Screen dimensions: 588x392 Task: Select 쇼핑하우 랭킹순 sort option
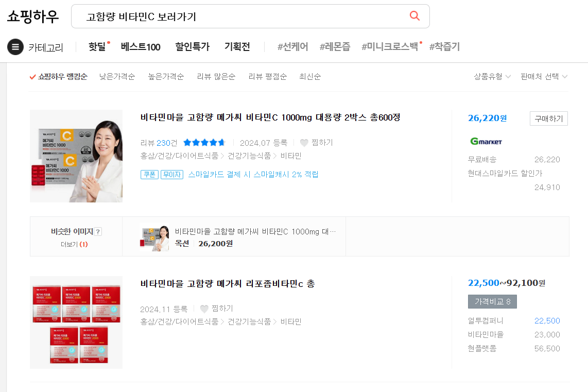click(59, 77)
